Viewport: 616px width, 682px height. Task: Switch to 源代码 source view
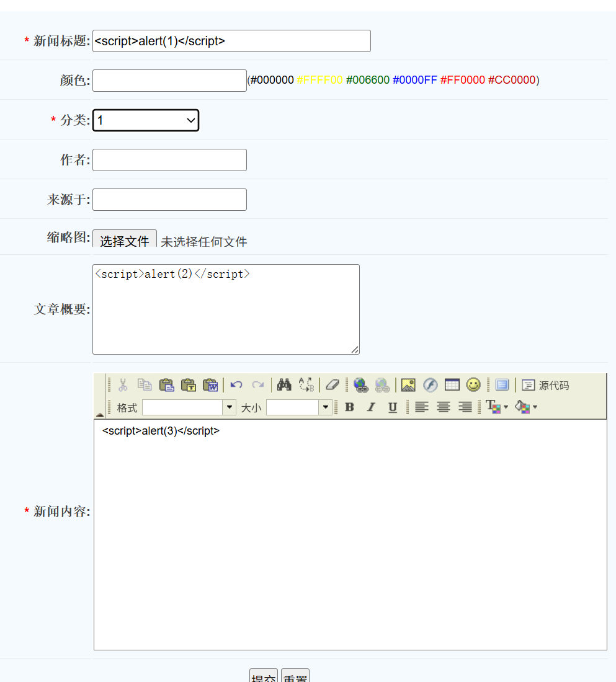(x=545, y=386)
